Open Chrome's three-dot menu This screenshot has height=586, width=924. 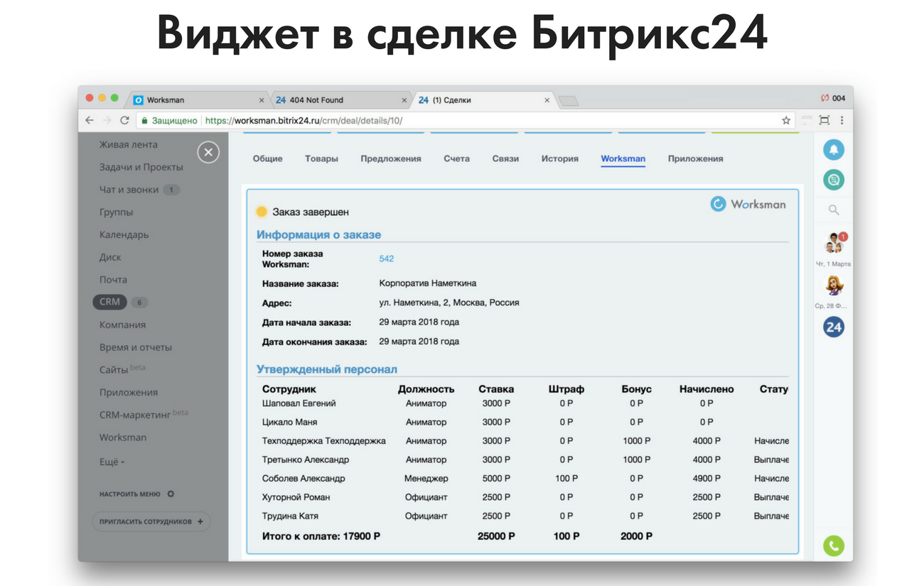842,121
